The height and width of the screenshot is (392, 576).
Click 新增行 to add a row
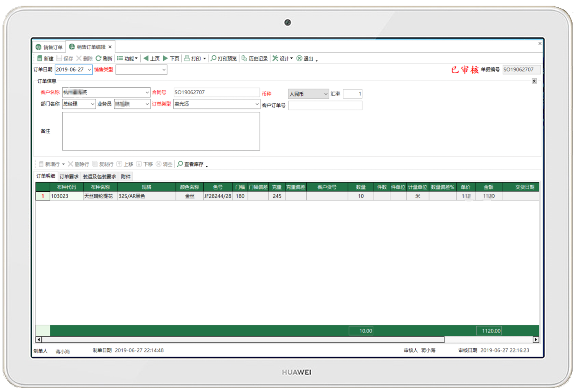pyautogui.click(x=49, y=164)
